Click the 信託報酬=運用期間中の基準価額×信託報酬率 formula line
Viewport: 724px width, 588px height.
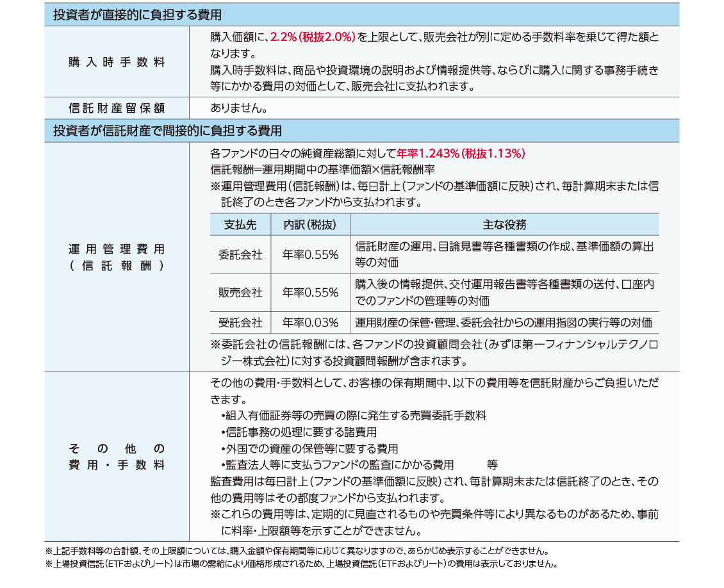[x=322, y=170]
